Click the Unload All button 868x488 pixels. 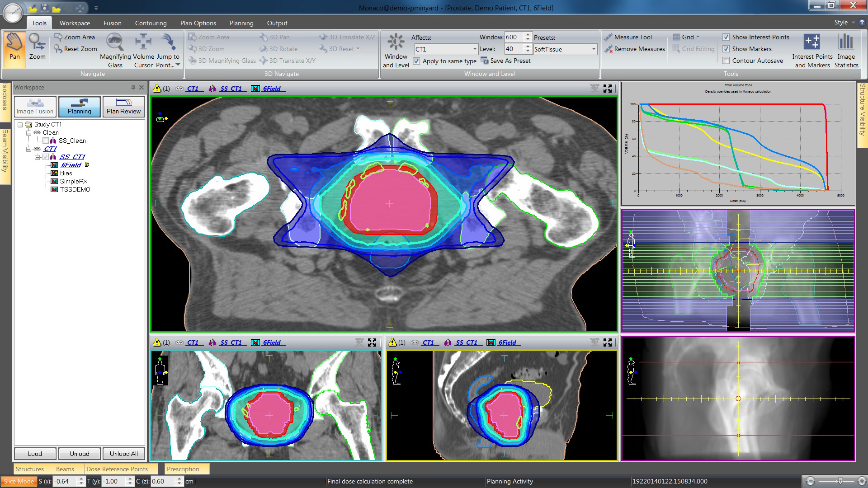(x=124, y=454)
